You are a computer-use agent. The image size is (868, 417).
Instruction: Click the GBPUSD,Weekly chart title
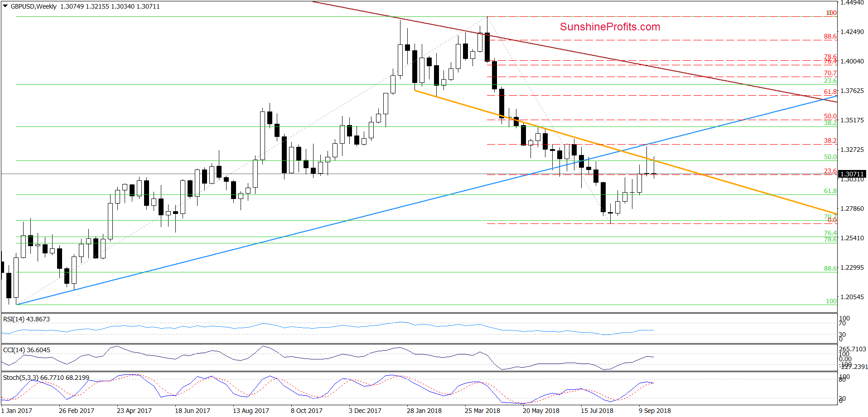(x=34, y=6)
